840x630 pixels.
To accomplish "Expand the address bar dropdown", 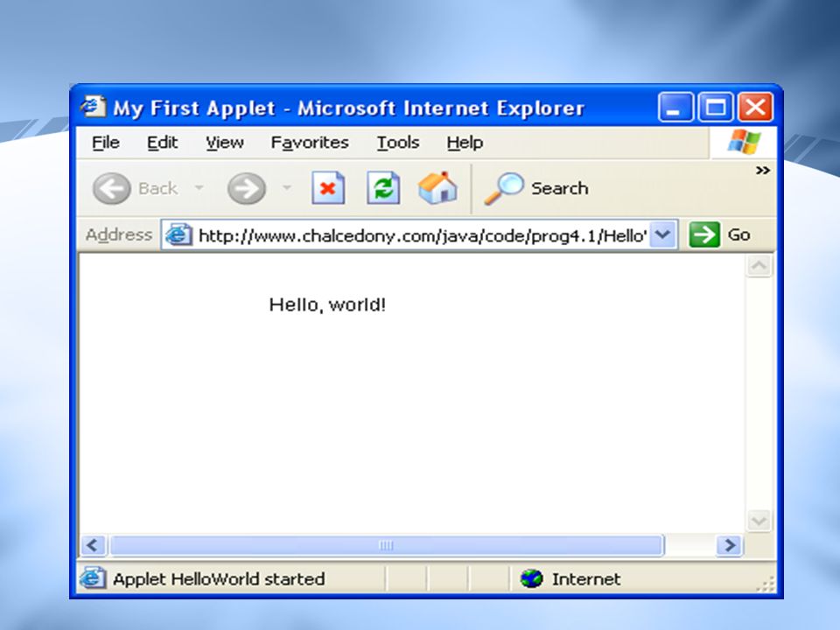I will tap(662, 234).
